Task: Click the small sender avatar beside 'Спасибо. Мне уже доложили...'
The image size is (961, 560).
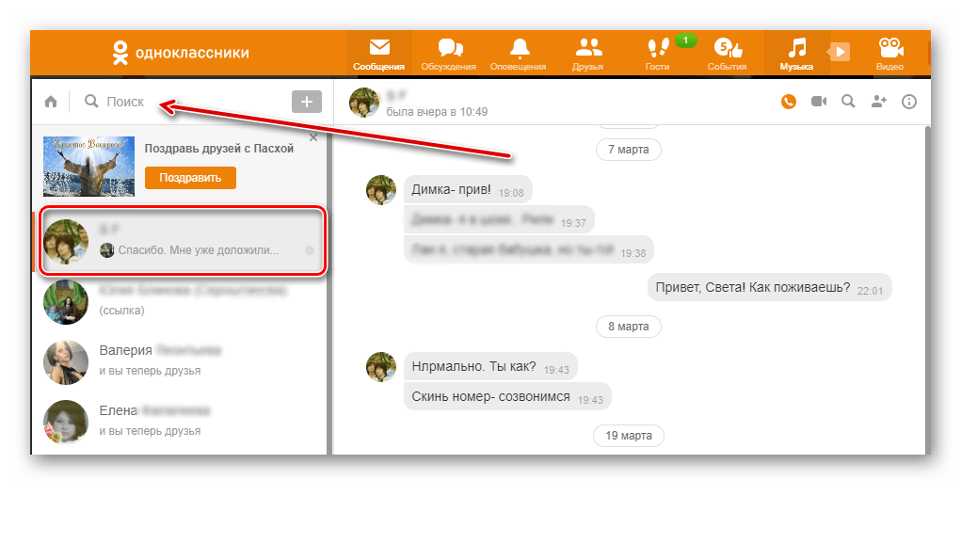Action: [x=107, y=250]
